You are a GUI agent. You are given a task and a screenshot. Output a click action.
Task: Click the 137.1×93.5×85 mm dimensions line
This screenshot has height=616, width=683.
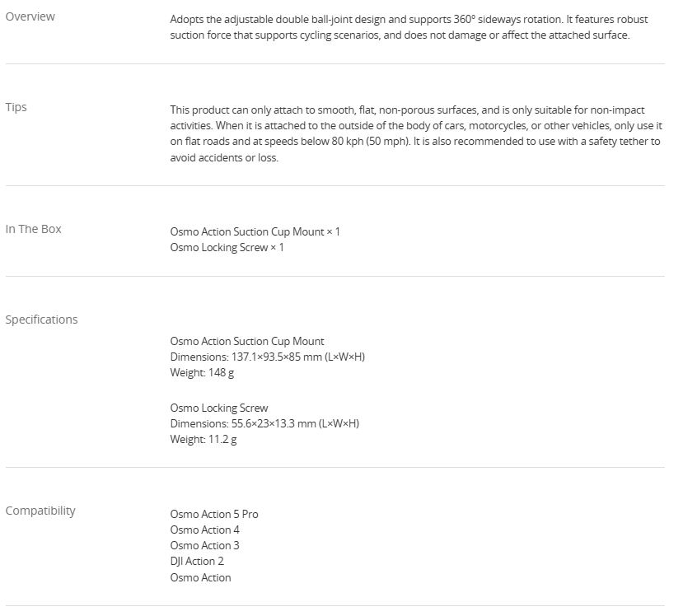tap(257, 357)
